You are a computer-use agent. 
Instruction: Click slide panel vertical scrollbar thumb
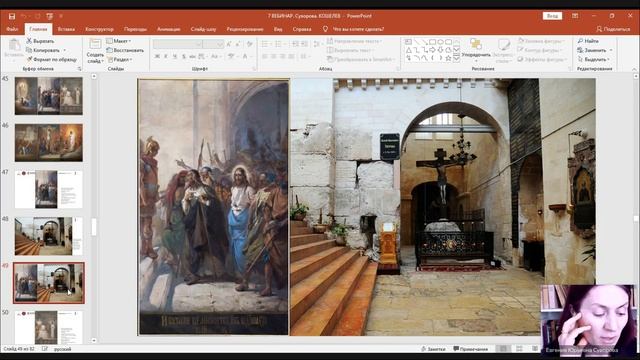94,227
